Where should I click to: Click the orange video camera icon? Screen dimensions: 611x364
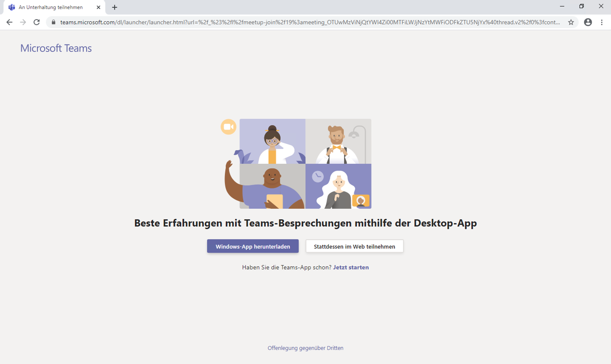pyautogui.click(x=228, y=127)
